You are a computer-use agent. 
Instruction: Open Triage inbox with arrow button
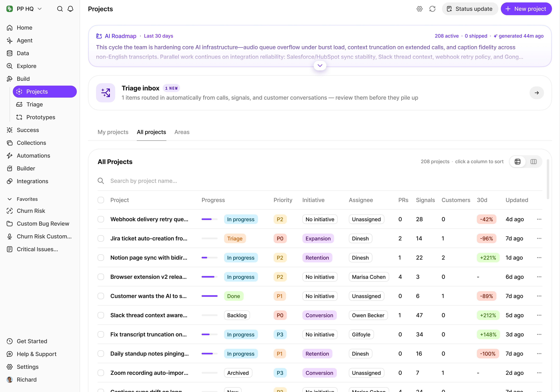pos(537,93)
